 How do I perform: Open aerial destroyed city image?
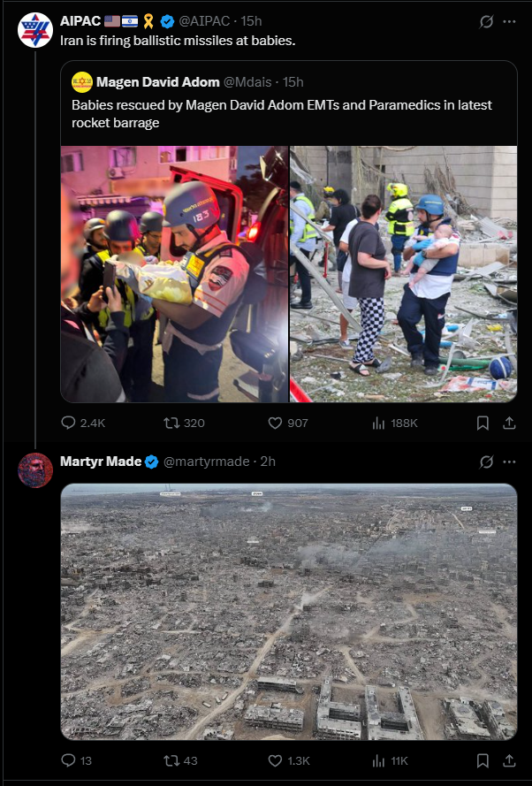(x=289, y=612)
